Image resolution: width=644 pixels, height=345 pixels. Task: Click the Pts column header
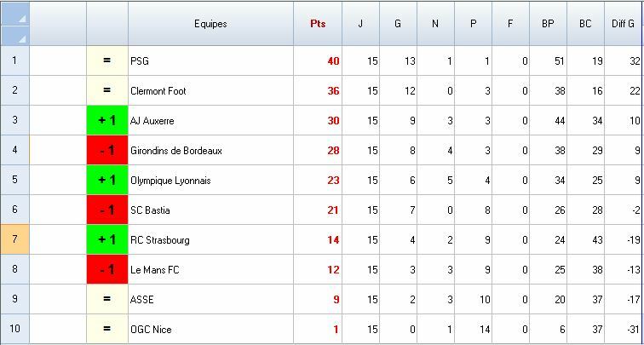(x=318, y=24)
